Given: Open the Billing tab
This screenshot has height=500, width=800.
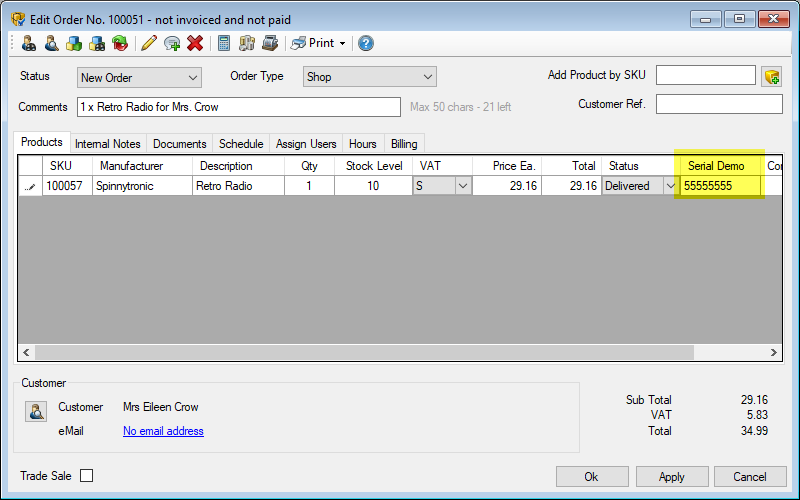Looking at the screenshot, I should [x=404, y=144].
